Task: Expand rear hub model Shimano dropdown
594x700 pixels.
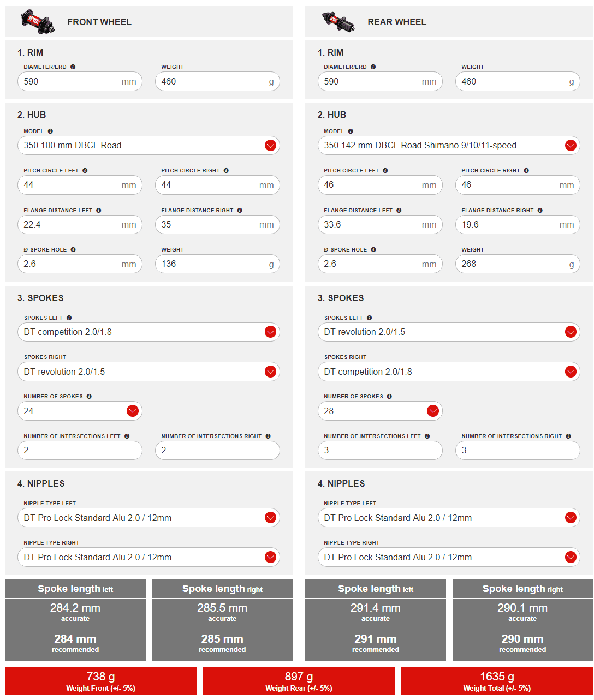Action: pos(571,146)
